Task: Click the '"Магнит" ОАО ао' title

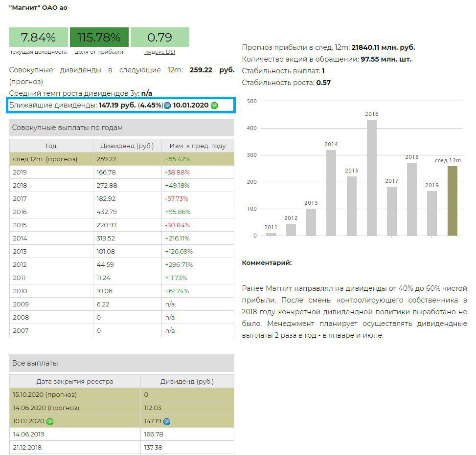Action: [x=38, y=8]
